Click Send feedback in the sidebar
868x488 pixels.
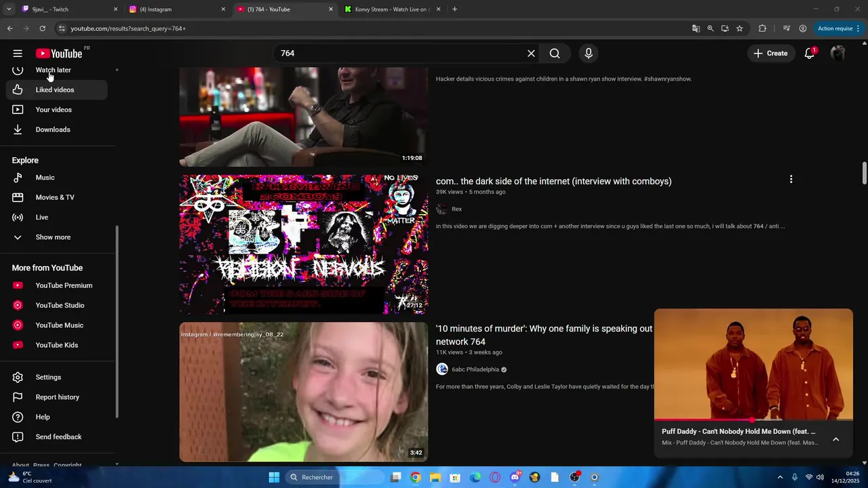[x=57, y=436]
